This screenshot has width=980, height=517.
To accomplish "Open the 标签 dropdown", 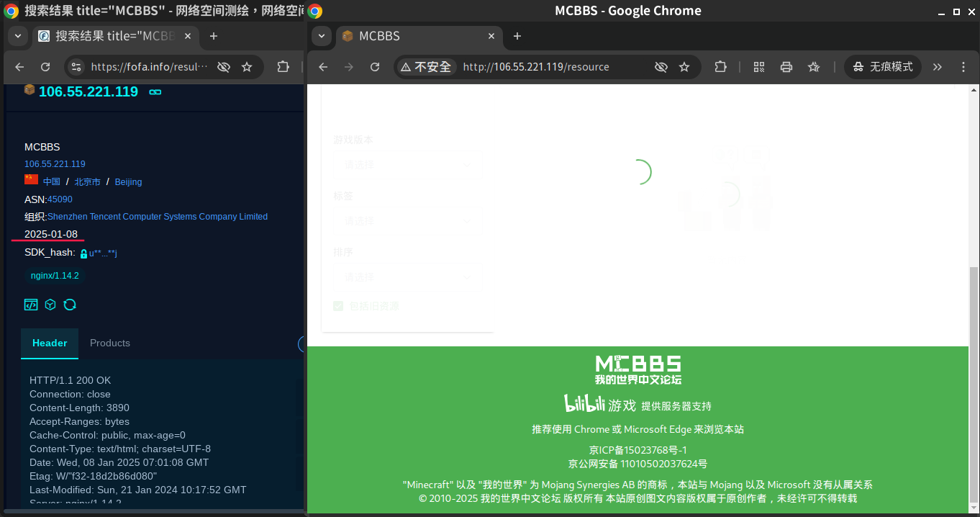I will [x=407, y=221].
